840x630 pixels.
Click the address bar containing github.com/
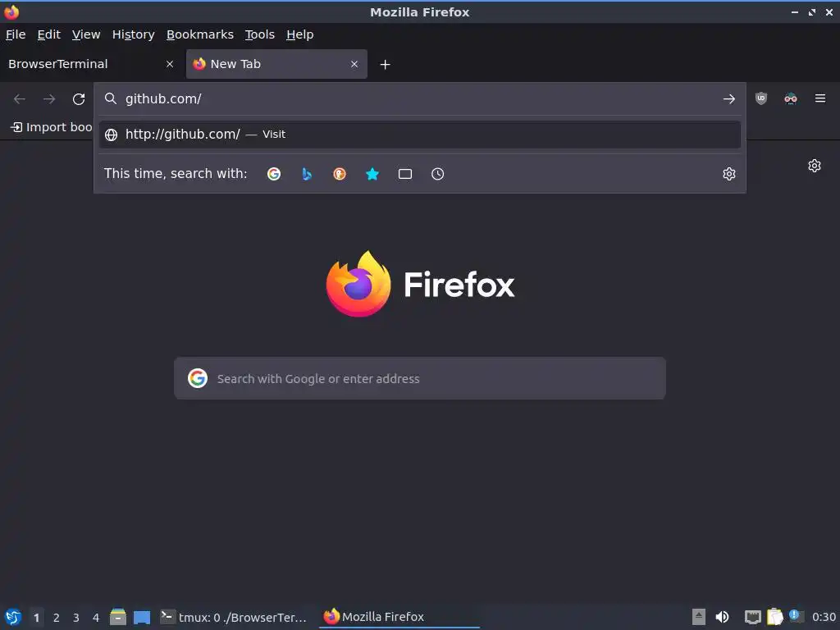click(420, 99)
